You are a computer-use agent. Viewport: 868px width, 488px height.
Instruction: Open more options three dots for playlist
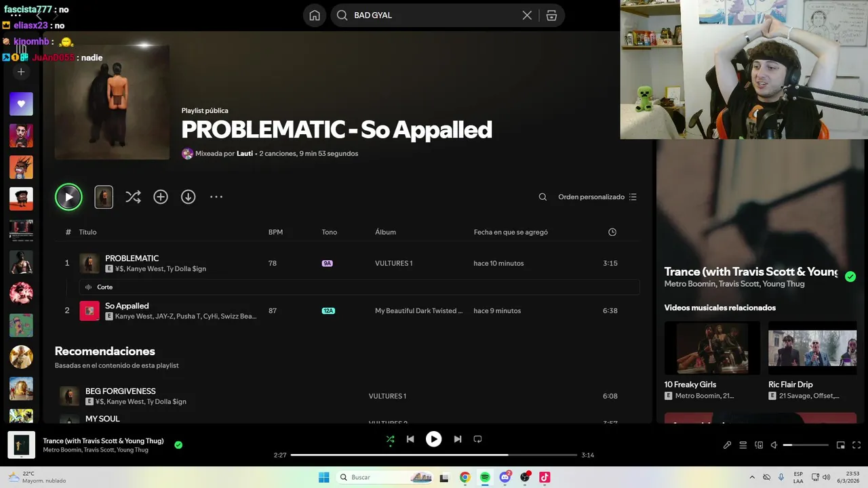[x=216, y=197]
